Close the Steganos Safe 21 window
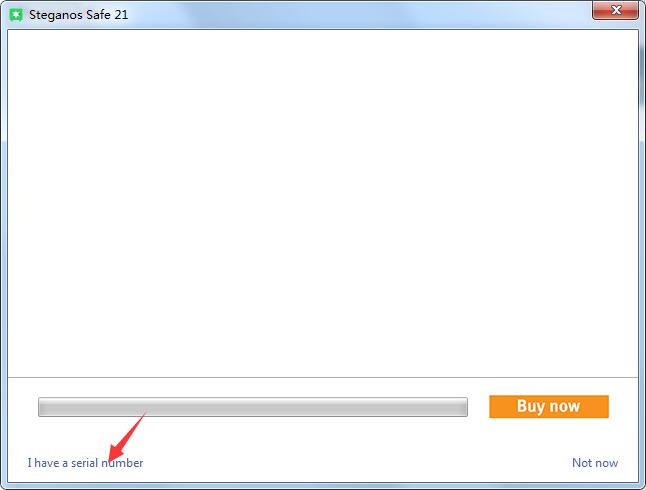The height and width of the screenshot is (490, 646). click(x=615, y=10)
